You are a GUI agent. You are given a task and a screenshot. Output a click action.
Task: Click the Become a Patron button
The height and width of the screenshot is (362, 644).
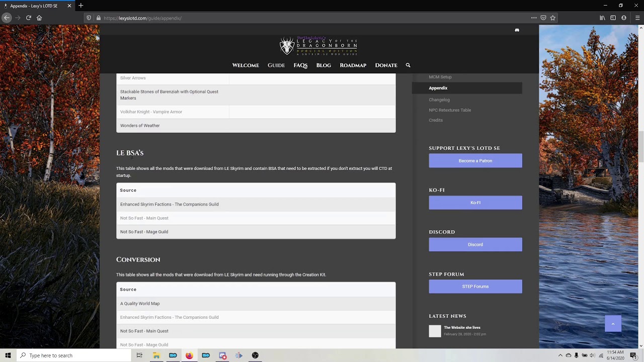tap(475, 161)
